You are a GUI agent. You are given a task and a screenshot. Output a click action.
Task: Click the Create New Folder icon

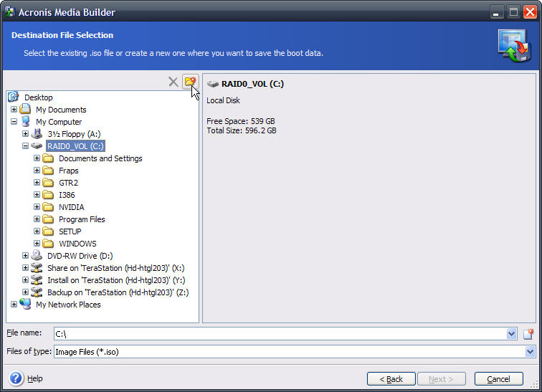tap(190, 82)
